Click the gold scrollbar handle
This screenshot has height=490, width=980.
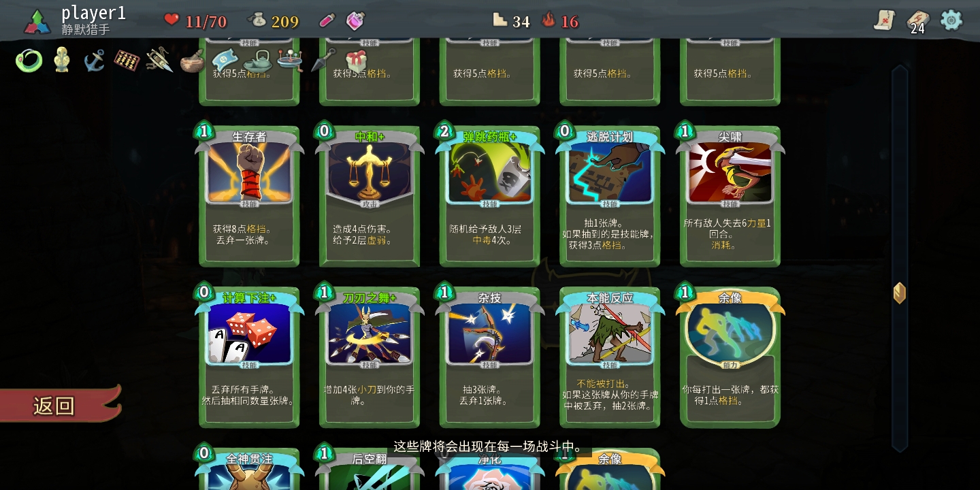tap(900, 293)
